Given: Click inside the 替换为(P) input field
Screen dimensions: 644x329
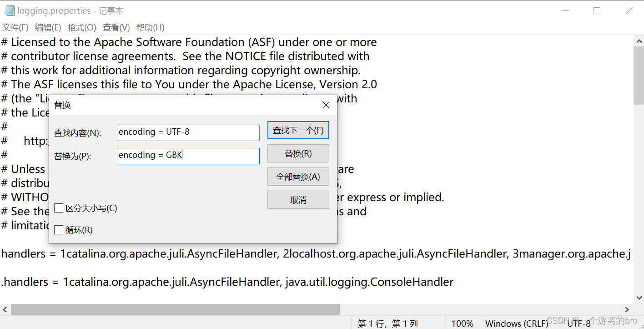Looking at the screenshot, I should coord(188,155).
